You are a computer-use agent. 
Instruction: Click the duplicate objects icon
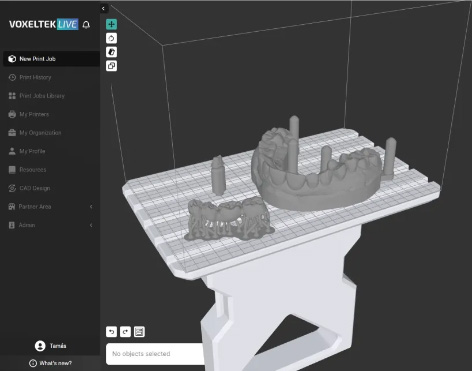tap(111, 66)
